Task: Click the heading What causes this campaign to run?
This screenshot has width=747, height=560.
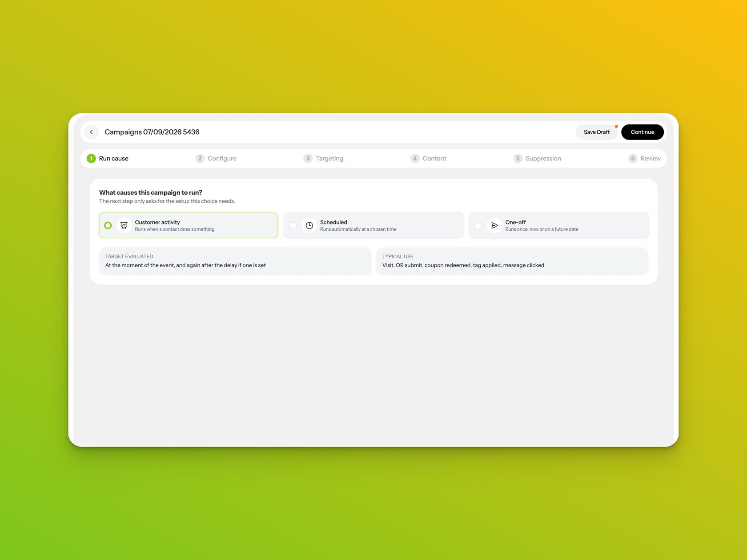Action: coord(151,192)
